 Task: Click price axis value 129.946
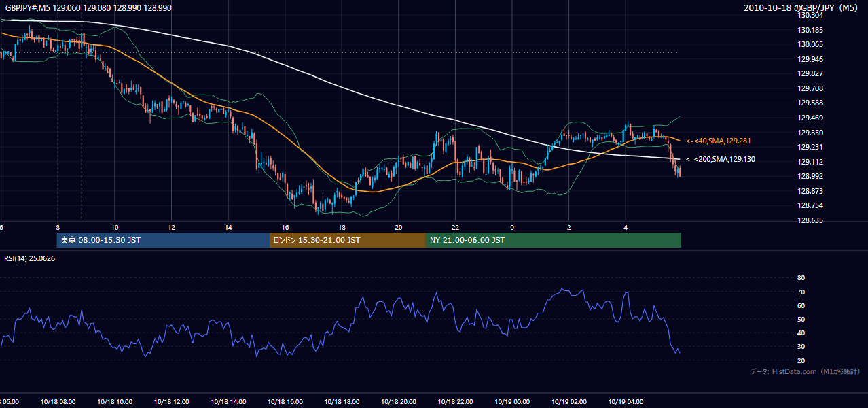pos(810,59)
